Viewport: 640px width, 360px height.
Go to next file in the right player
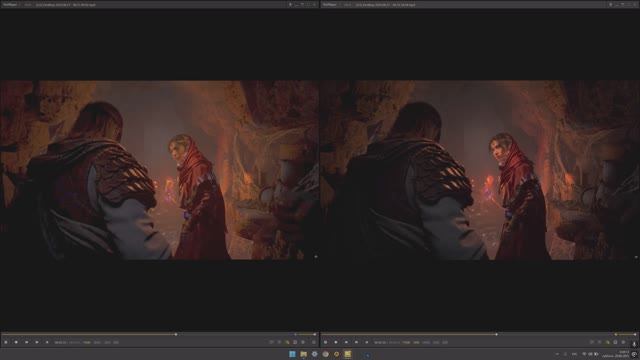[x=356, y=342]
